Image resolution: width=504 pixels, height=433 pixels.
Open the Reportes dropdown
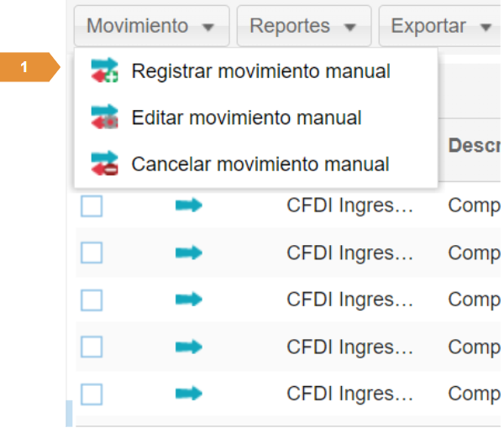click(303, 26)
